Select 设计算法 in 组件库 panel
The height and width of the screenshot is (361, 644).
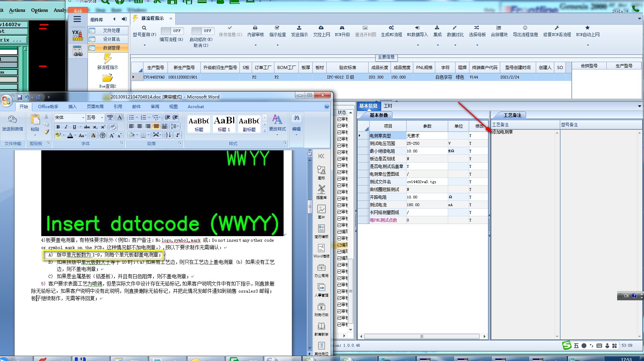pyautogui.click(x=108, y=39)
